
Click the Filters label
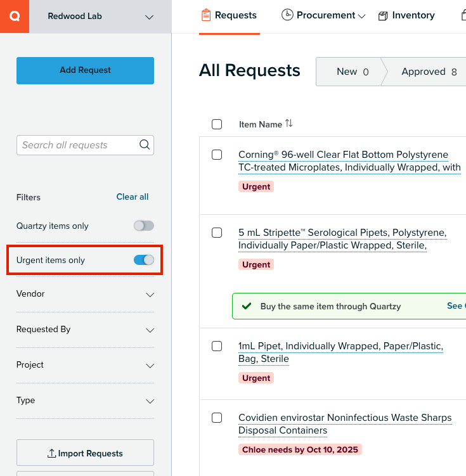point(29,197)
